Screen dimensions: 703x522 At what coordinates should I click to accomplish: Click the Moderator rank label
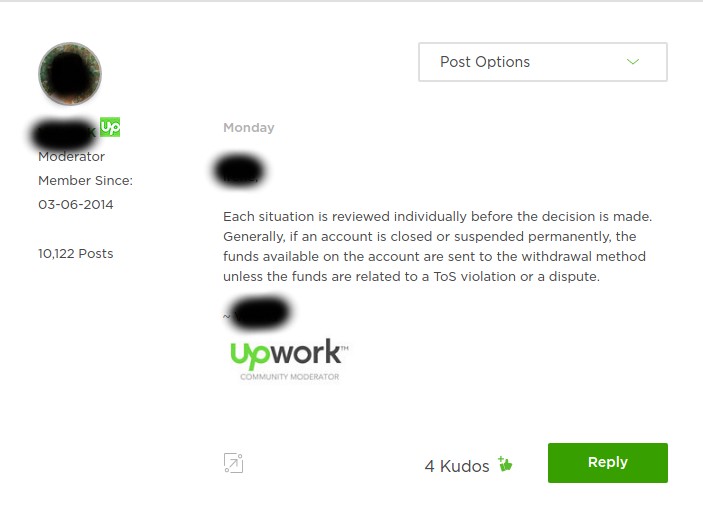pyautogui.click(x=71, y=157)
